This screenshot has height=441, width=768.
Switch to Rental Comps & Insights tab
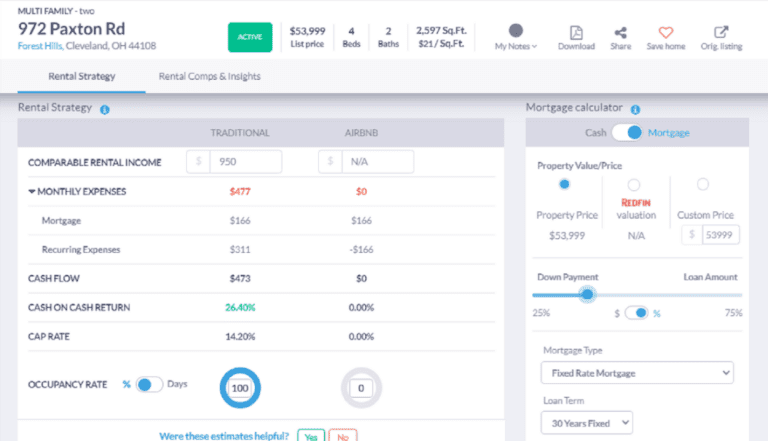(x=210, y=77)
